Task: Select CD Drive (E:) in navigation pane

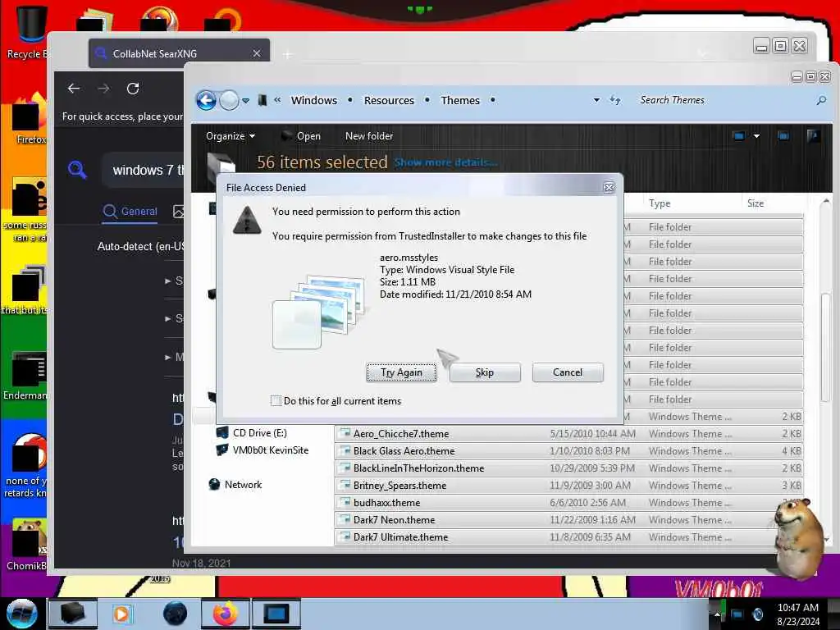Action: (x=251, y=433)
